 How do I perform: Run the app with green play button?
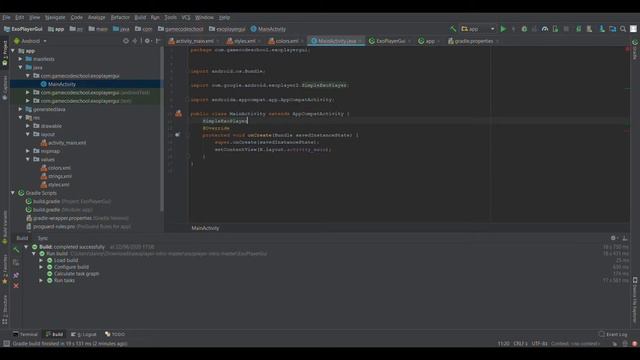click(x=503, y=29)
